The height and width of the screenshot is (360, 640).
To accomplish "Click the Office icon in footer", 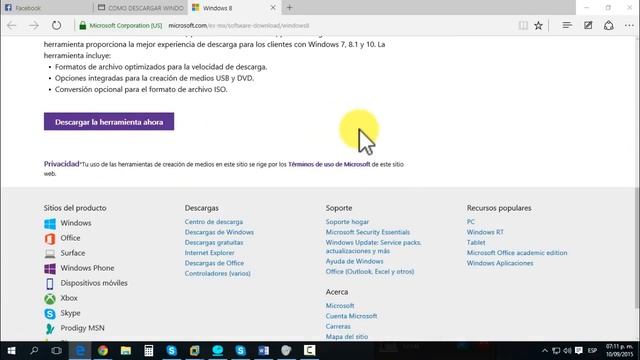I will tap(50, 238).
